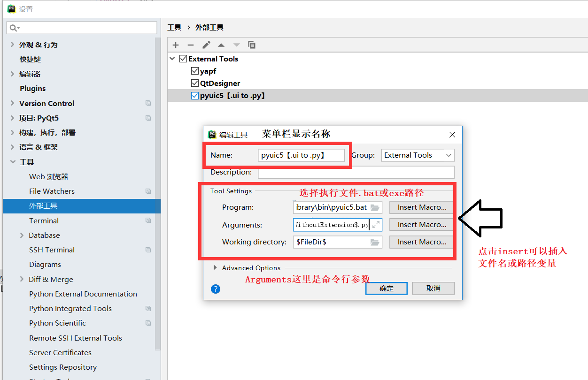Add a new external tool with plus icon

[176, 45]
